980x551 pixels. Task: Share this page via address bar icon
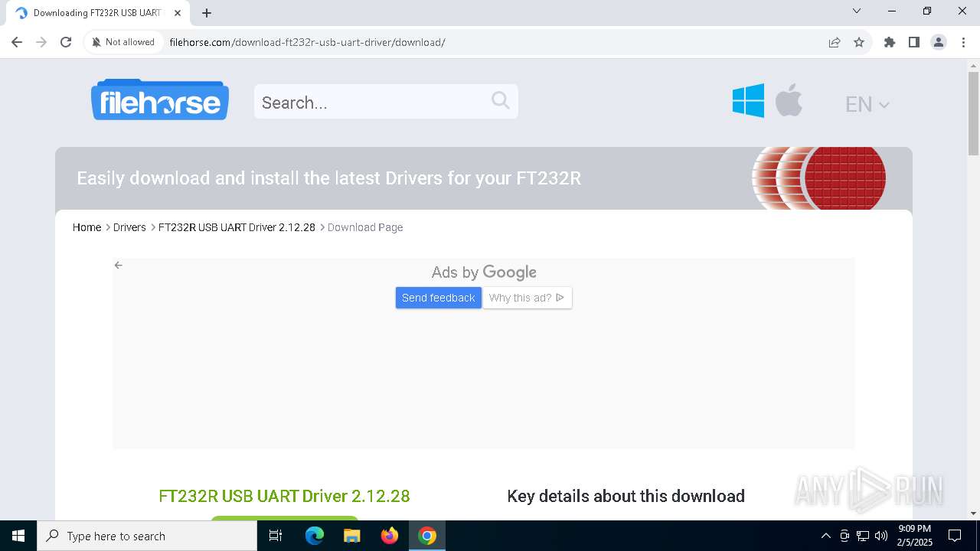coord(835,42)
